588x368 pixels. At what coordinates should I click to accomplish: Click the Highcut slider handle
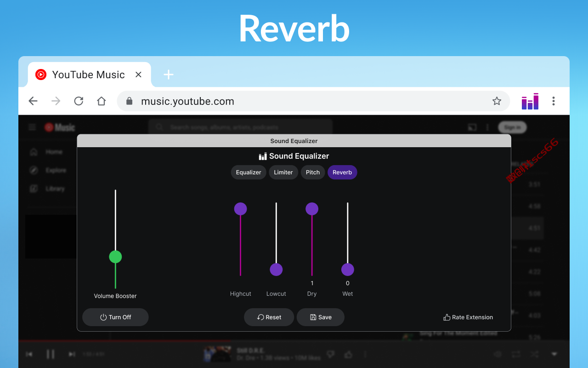[240, 209]
